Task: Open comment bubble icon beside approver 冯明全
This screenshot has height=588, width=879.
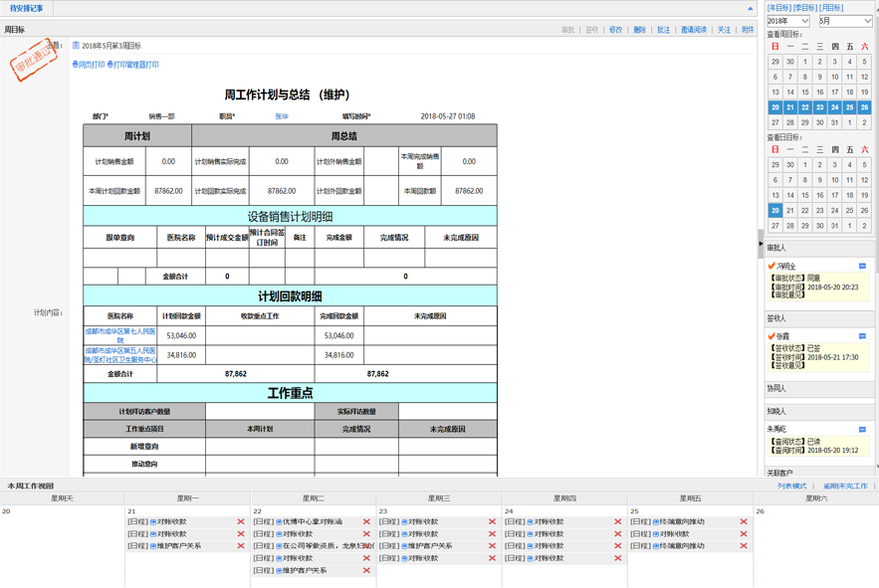Action: point(862,267)
